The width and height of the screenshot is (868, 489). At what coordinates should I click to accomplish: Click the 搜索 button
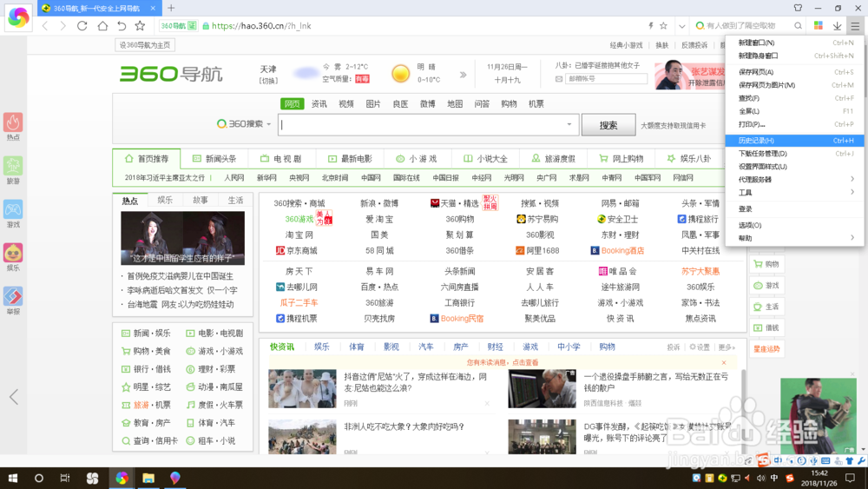[x=608, y=125]
